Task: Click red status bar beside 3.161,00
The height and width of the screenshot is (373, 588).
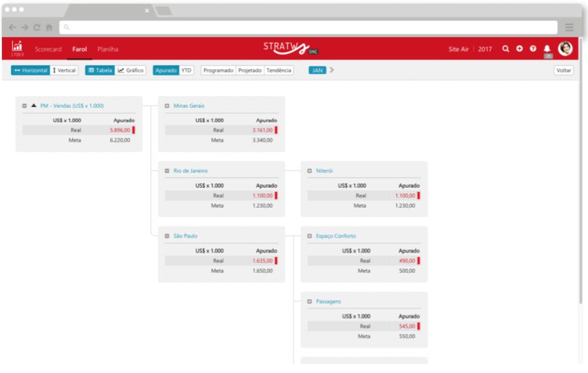Action: (276, 130)
